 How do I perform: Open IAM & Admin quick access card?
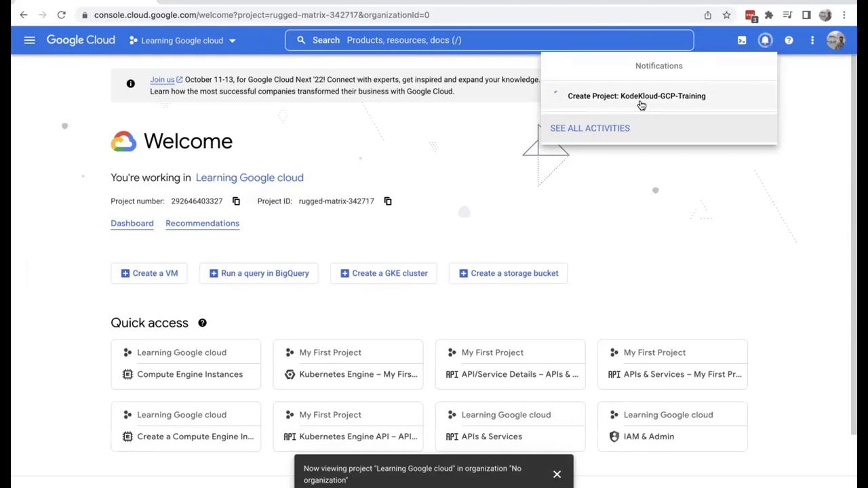[x=672, y=426]
